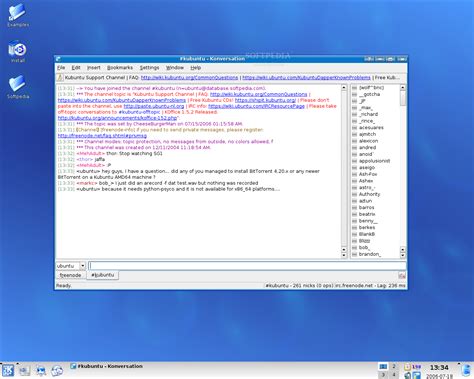Select nick _richard in the user list
This screenshot has height=379, width=474.
(x=368, y=114)
